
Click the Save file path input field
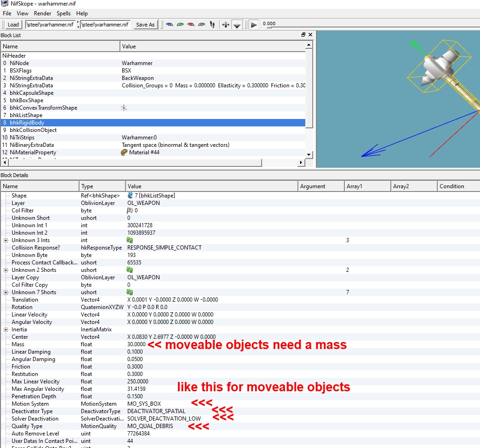(x=106, y=25)
